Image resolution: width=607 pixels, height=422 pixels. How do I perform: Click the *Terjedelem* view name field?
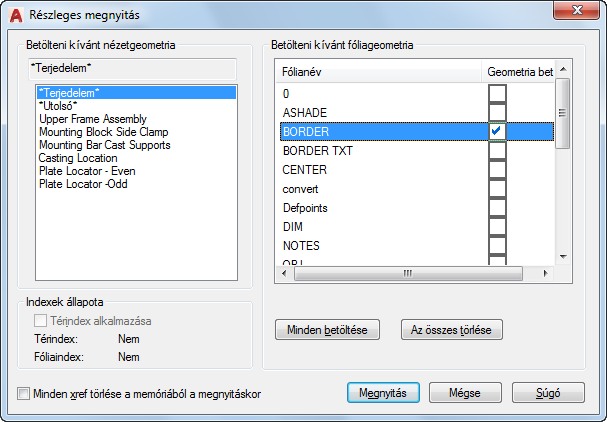click(132, 69)
